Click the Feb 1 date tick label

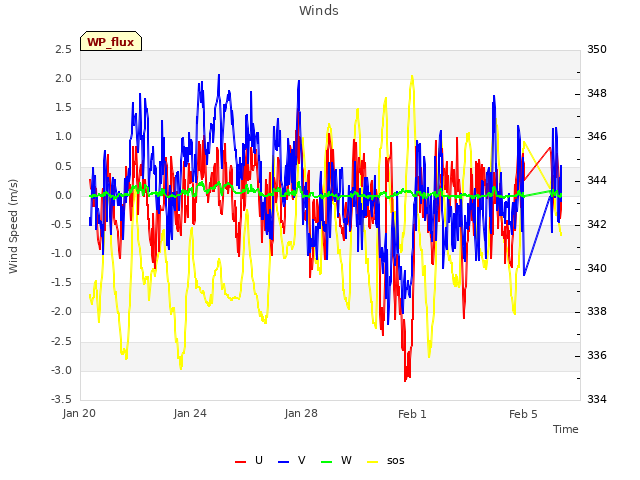412,414
